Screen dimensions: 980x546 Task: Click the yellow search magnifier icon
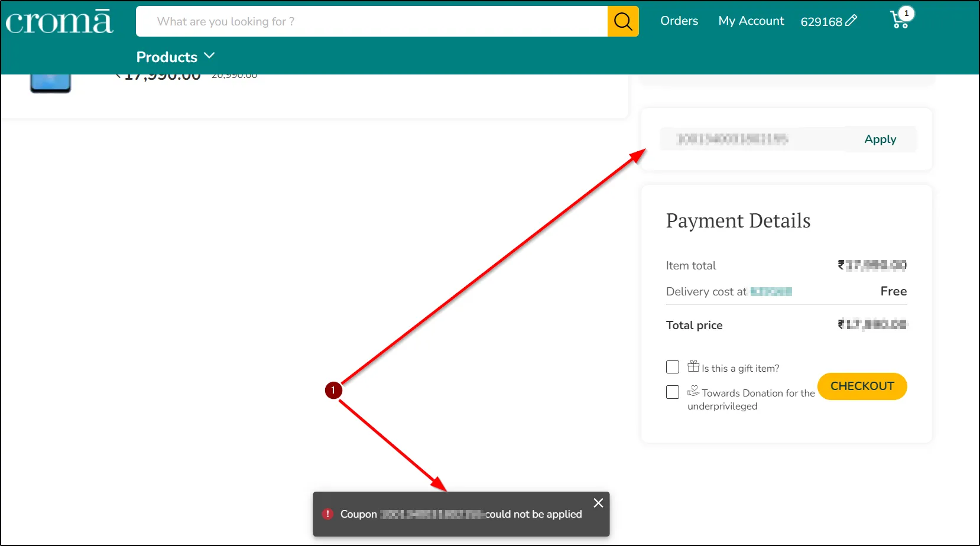point(623,21)
